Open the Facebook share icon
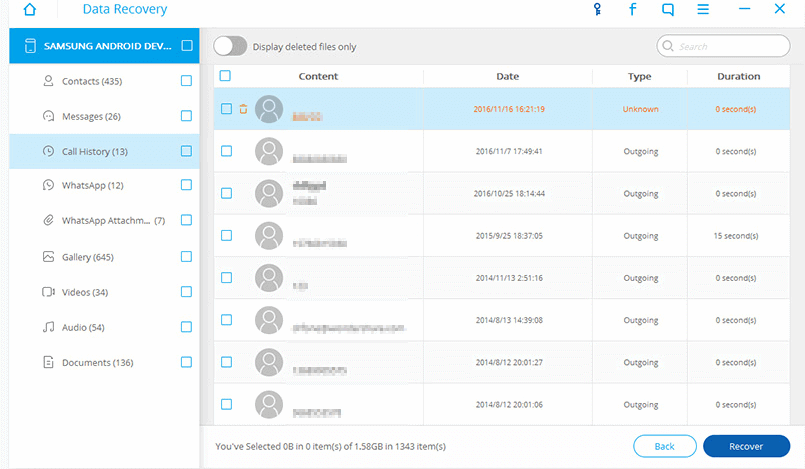 (632, 9)
